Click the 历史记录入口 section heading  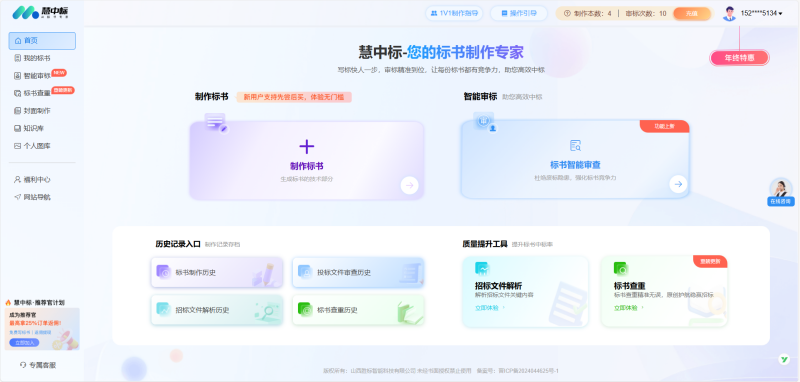pos(178,244)
